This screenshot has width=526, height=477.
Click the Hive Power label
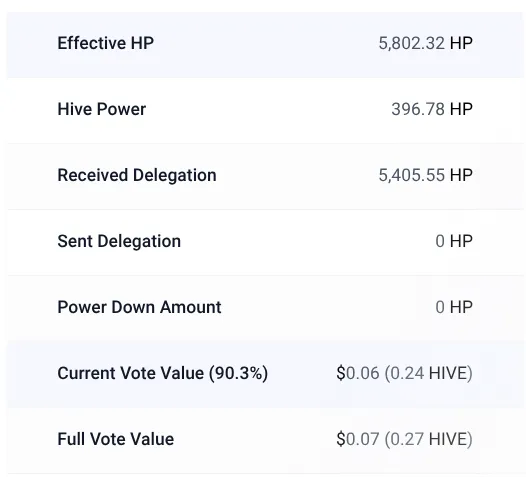pos(102,109)
